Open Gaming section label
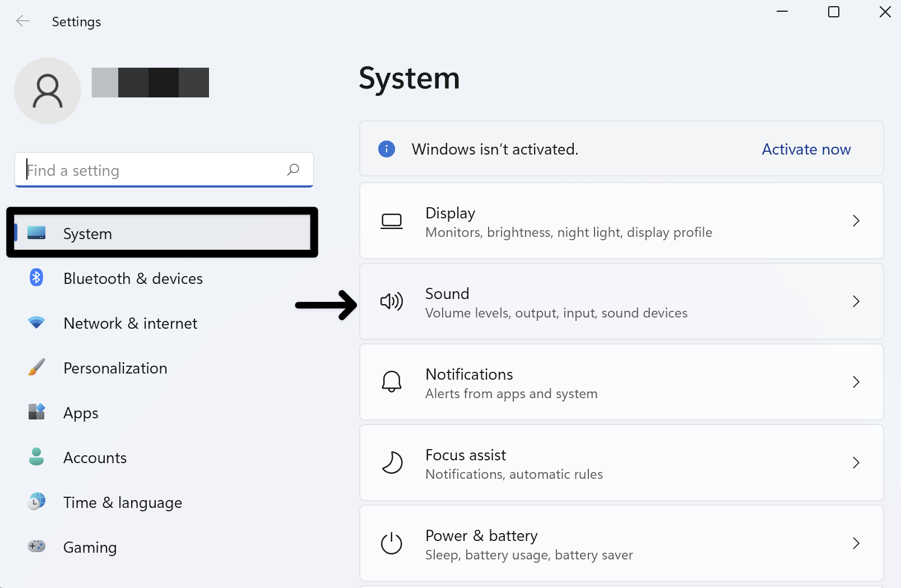 [x=90, y=548]
